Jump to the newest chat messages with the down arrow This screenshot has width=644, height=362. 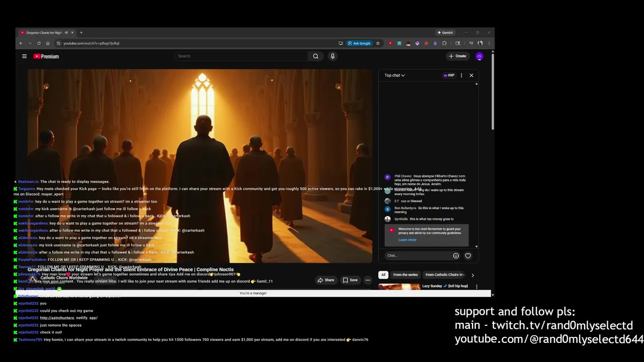click(476, 246)
